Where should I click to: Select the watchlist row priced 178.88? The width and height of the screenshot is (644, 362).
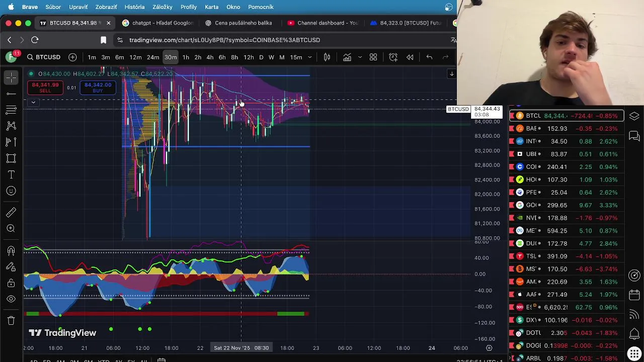567,218
